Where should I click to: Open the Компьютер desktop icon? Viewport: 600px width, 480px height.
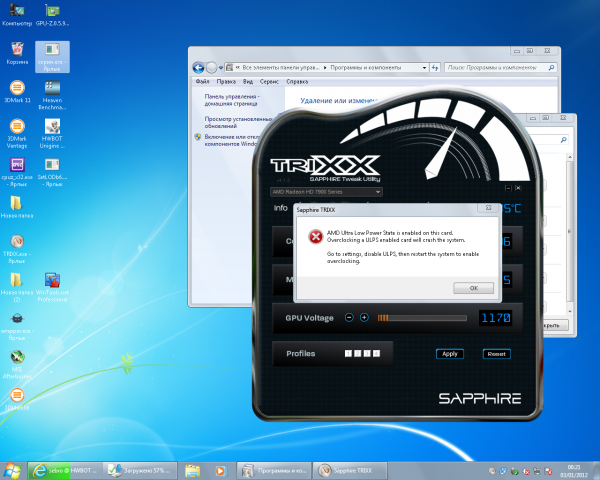click(x=17, y=15)
